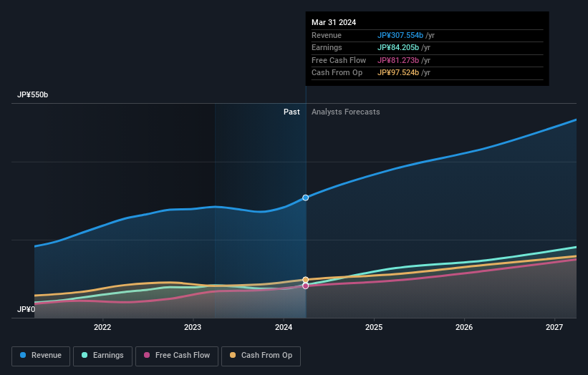The image size is (588, 375).
Task: Toggle the Free Cash Flow legend button
Action: pyautogui.click(x=177, y=356)
